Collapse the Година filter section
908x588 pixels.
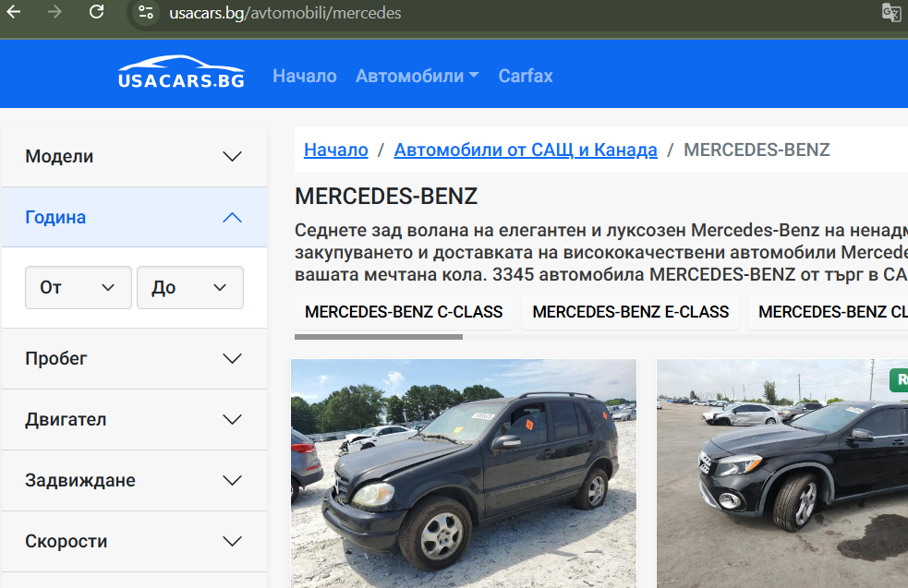[x=134, y=217]
